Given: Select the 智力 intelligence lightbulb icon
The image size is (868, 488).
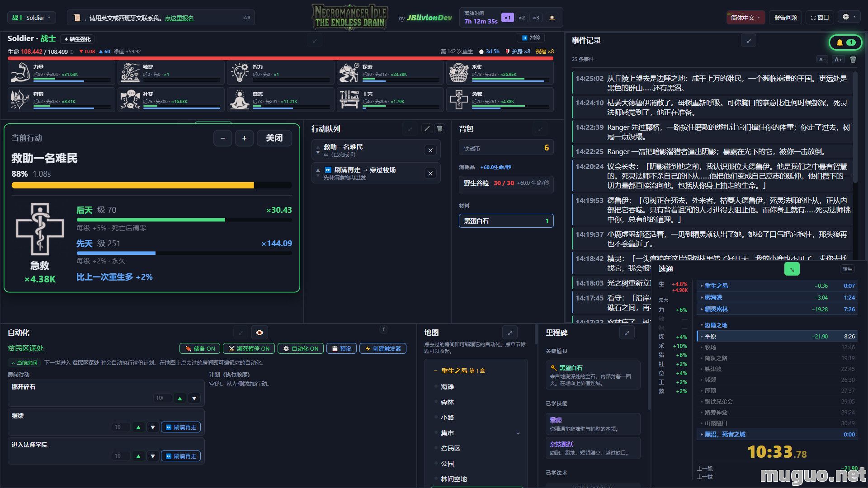Looking at the screenshot, I should pos(240,72).
